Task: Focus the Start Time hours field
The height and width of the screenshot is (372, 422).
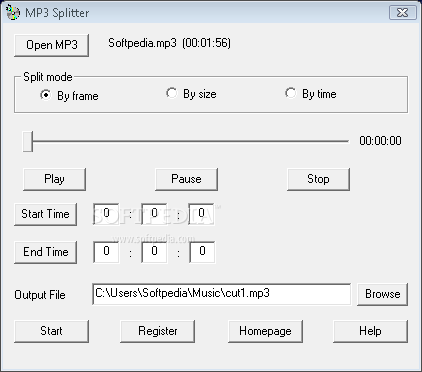Action: (106, 214)
